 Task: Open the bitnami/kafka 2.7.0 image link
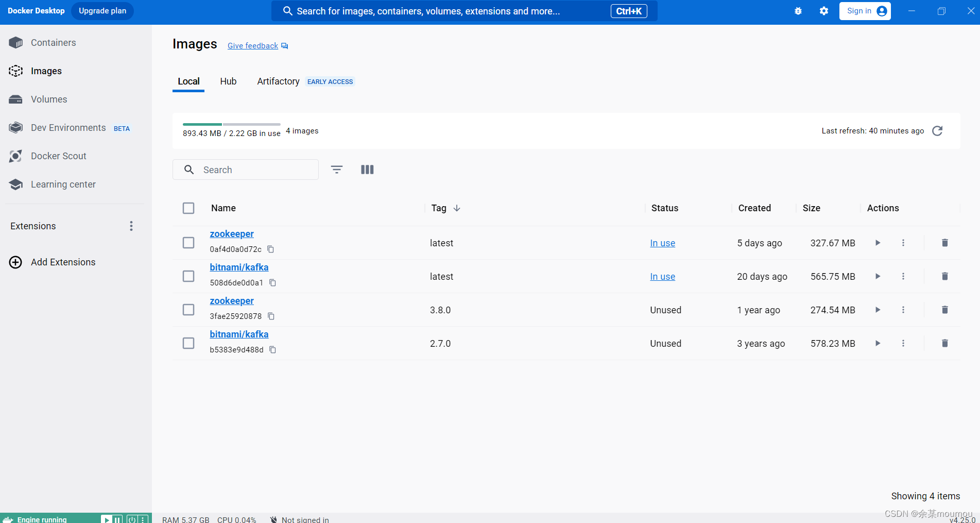click(239, 334)
